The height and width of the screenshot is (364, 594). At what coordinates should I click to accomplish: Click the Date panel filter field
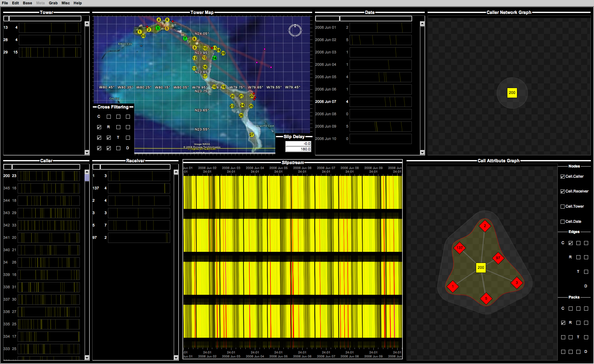click(x=376, y=19)
